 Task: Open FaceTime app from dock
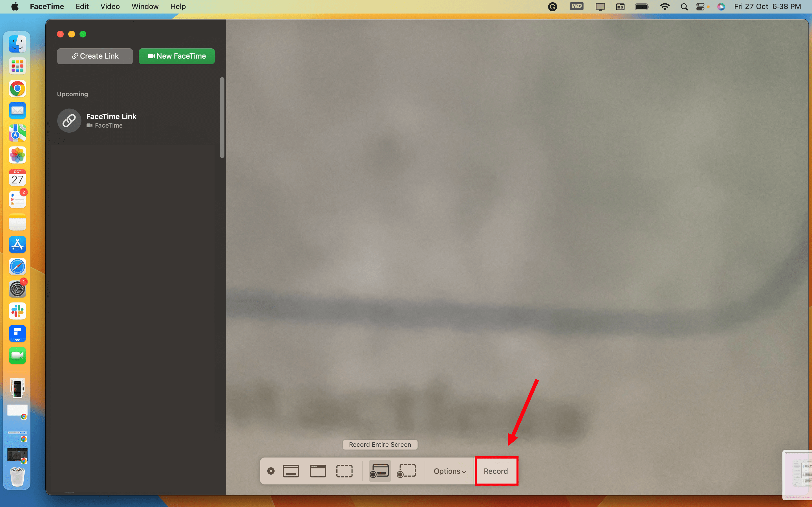coord(17,356)
